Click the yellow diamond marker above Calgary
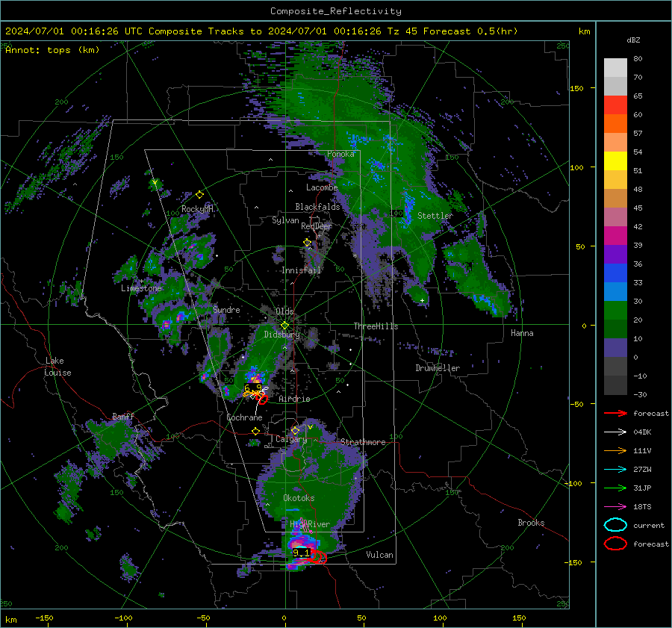Viewport: 672px width, 628px height. click(x=295, y=430)
